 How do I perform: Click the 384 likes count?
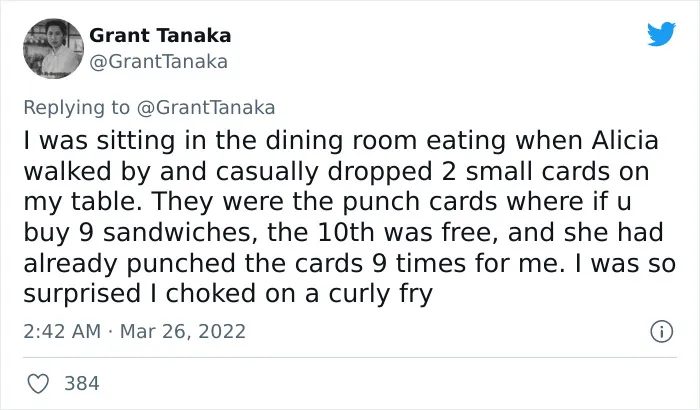click(82, 384)
